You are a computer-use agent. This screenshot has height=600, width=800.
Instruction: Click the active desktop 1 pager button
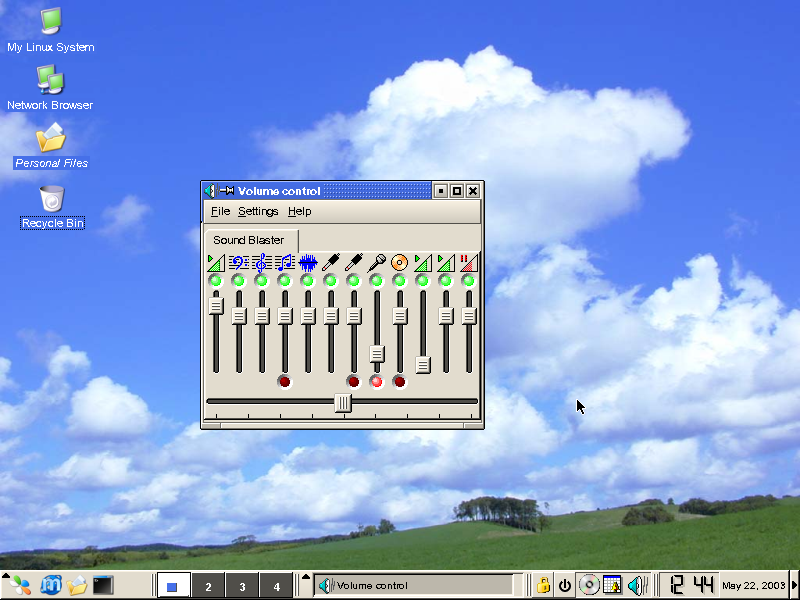(173, 586)
